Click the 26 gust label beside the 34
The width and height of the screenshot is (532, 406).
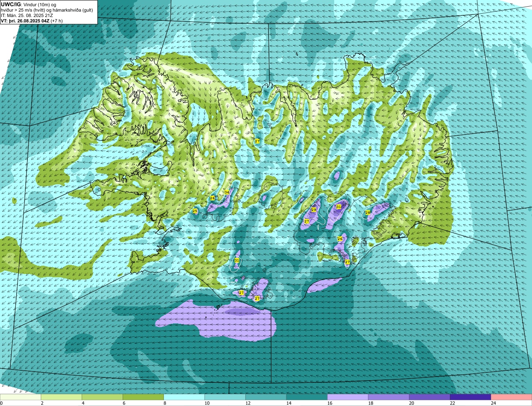tap(212, 198)
